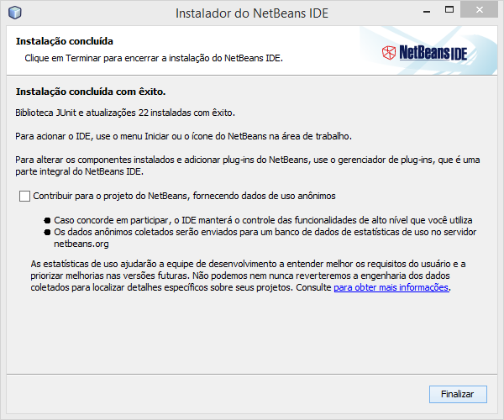The image size is (504, 420).
Task: Click 'As estatísticas de uso ajudarão' paragraph
Action: pos(248,276)
